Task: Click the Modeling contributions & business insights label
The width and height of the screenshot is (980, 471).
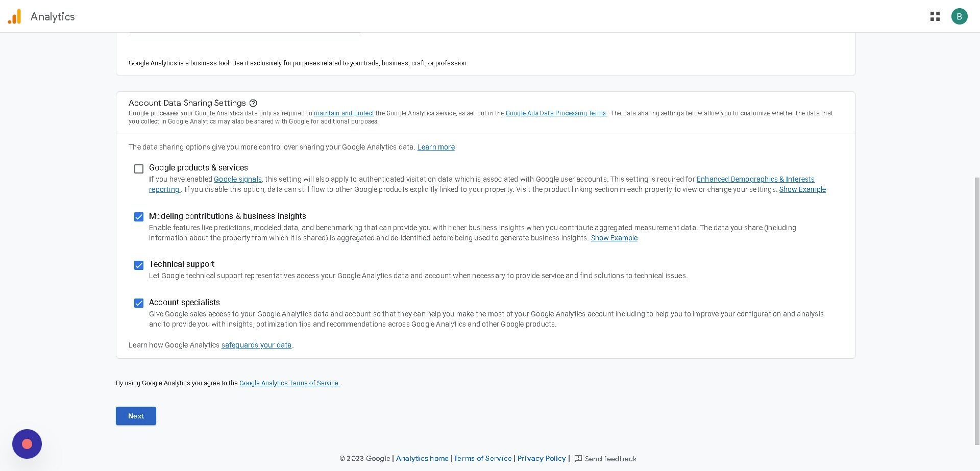Action: point(228,216)
